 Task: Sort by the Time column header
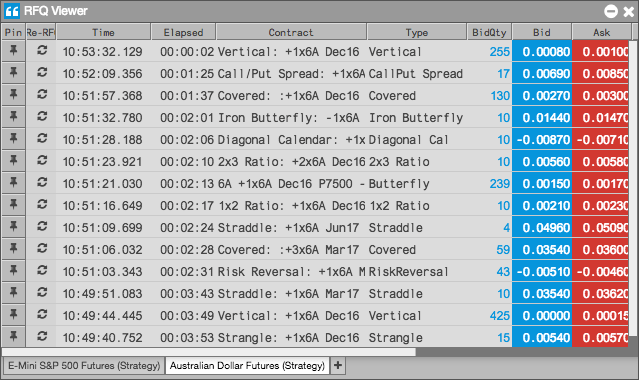tap(103, 32)
